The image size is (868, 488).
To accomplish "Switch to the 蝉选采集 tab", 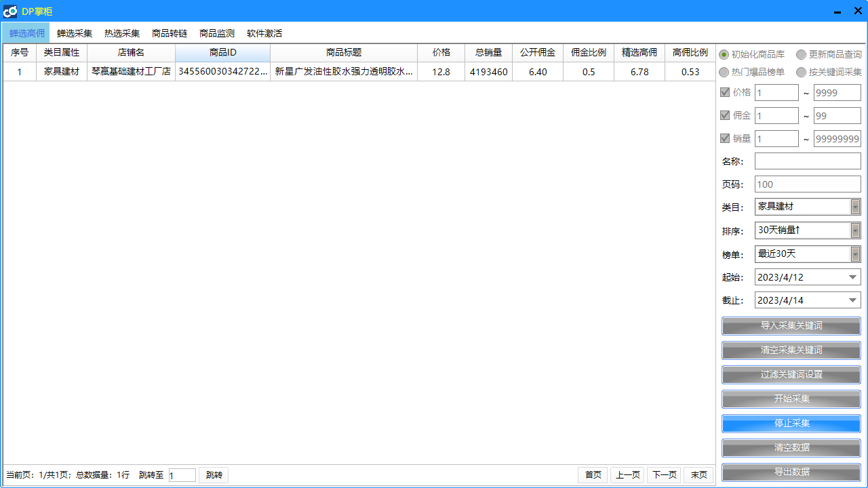I will click(75, 33).
